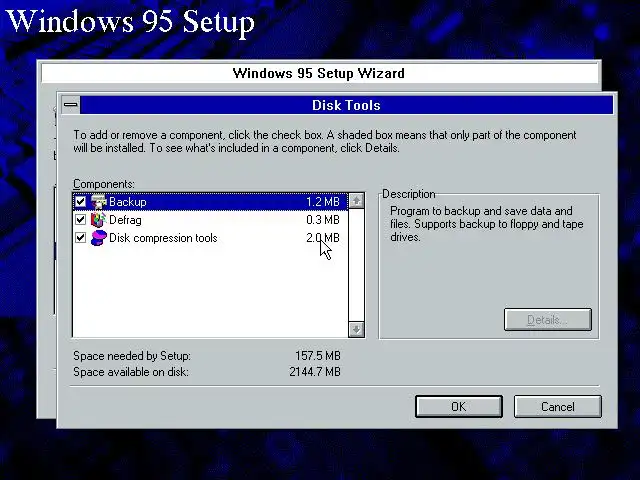
Task: Click the Space needed by Setup label
Action: pyautogui.click(x=132, y=356)
